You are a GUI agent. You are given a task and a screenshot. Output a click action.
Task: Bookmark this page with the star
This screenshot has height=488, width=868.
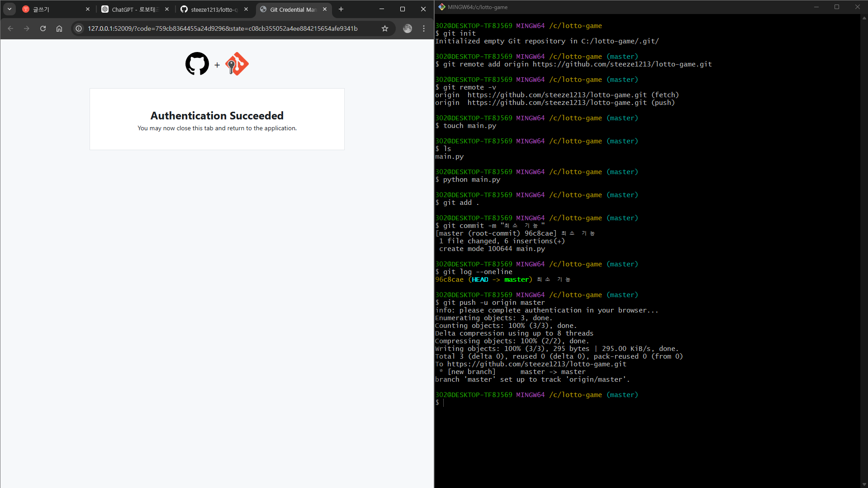pyautogui.click(x=385, y=28)
